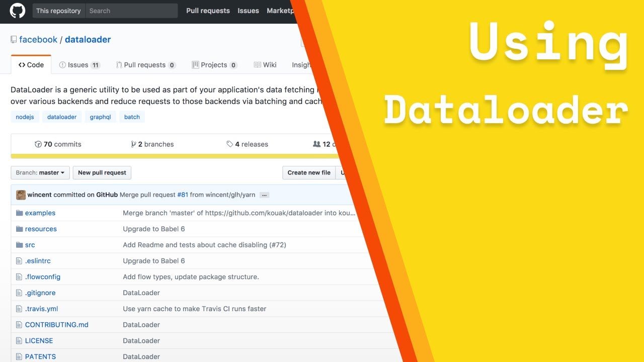
Task: Click the .travis.yml file icon
Action: pos(19,309)
